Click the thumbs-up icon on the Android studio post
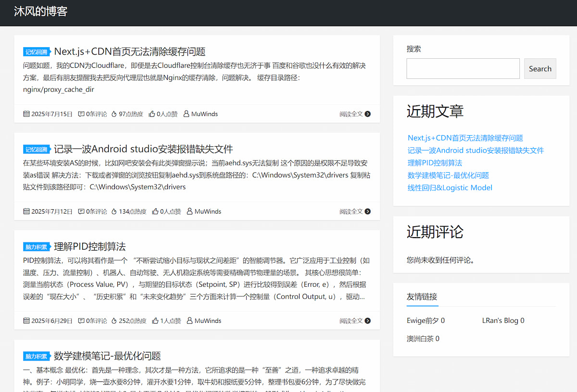The width and height of the screenshot is (577, 392). (155, 211)
